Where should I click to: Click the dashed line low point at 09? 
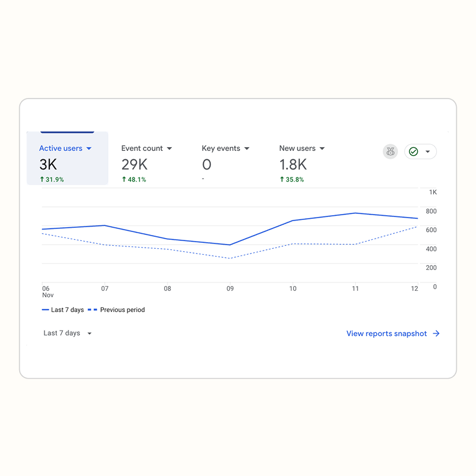(x=230, y=258)
